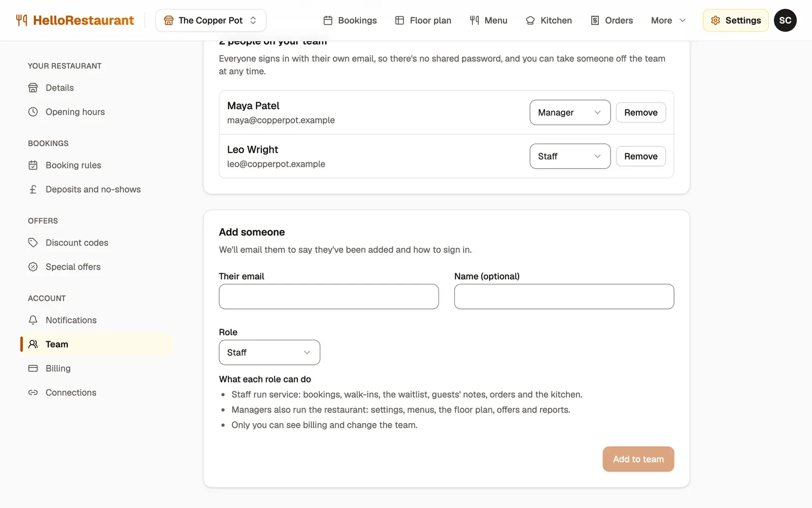
Task: Open the Role dropdown in Add someone
Action: coord(269,353)
